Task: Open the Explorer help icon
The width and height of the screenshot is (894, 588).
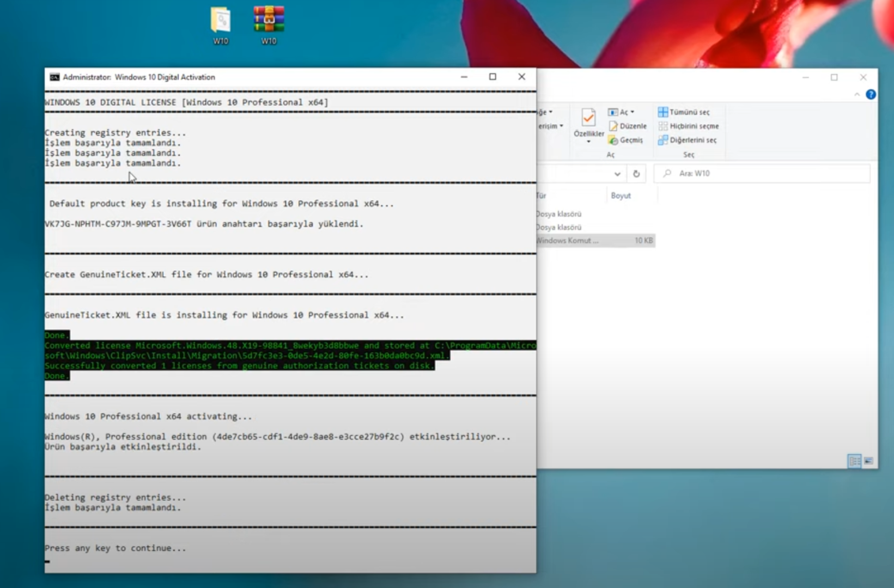Action: (x=871, y=94)
